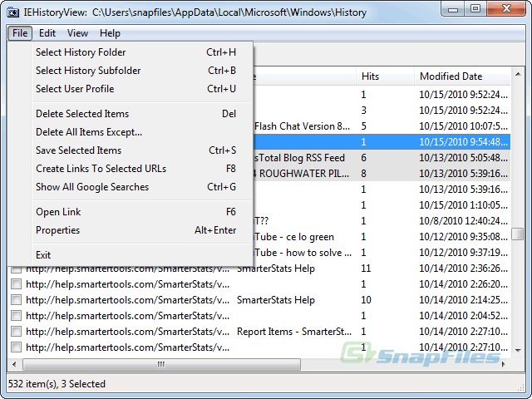Click the SmarterStats Help title with 11 hits
The height and width of the screenshot is (399, 532).
pos(276,268)
